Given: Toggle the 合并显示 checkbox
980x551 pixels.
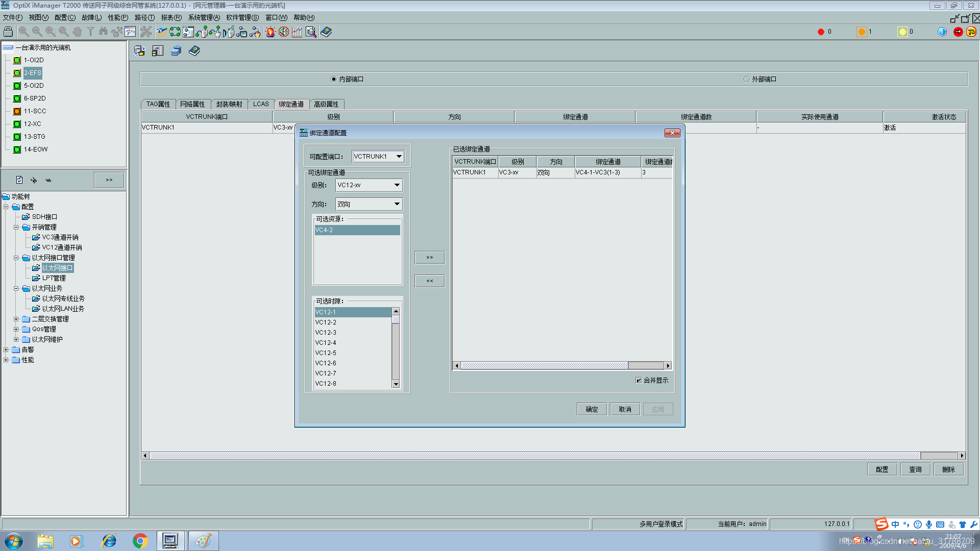Looking at the screenshot, I should point(639,380).
